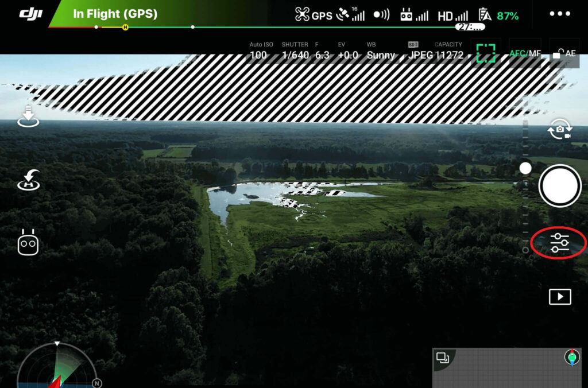Open HD video link signal settings
This screenshot has height=388, width=588.
tap(453, 15)
